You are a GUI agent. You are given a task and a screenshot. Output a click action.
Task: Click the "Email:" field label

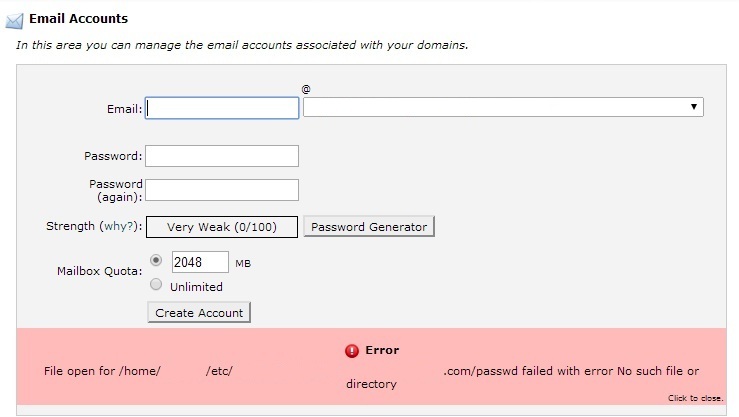[124, 108]
